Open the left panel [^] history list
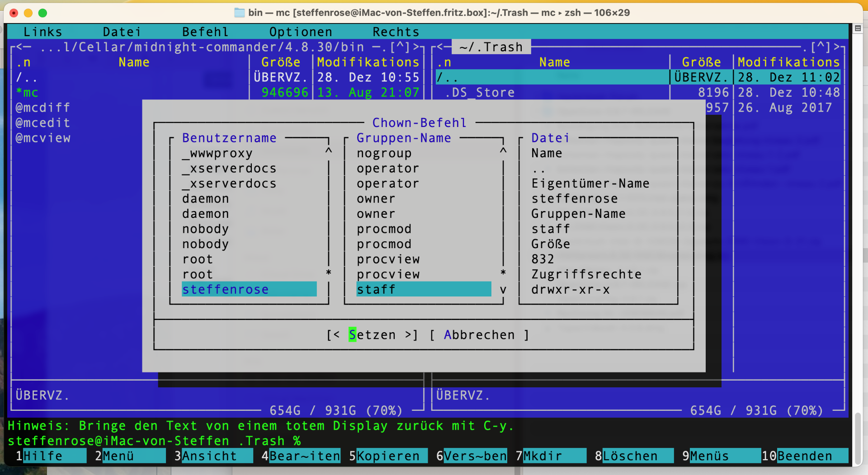Viewport: 868px width, 475px height. [x=400, y=47]
